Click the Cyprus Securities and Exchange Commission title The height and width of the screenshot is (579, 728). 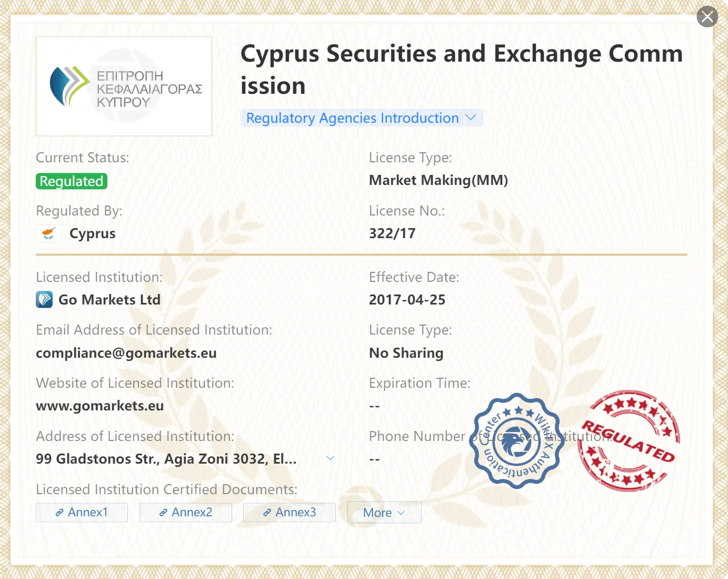[x=462, y=70]
